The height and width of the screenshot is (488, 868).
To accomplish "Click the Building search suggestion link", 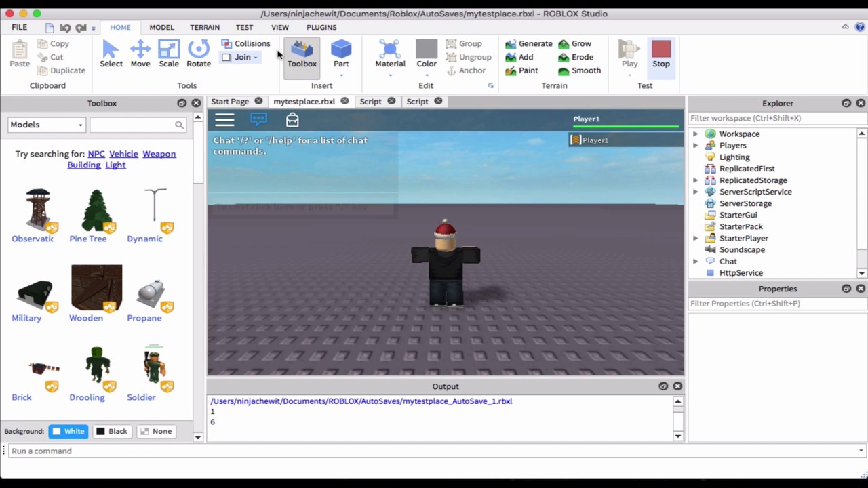I will [83, 165].
